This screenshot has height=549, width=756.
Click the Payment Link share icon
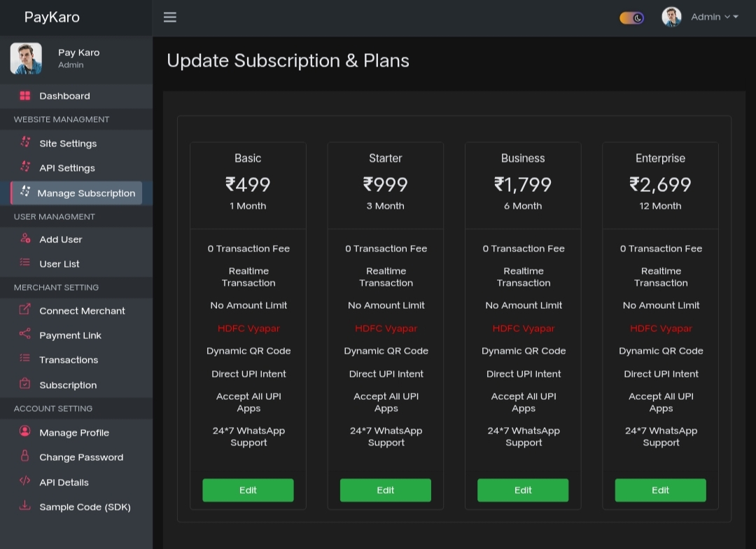click(x=25, y=335)
